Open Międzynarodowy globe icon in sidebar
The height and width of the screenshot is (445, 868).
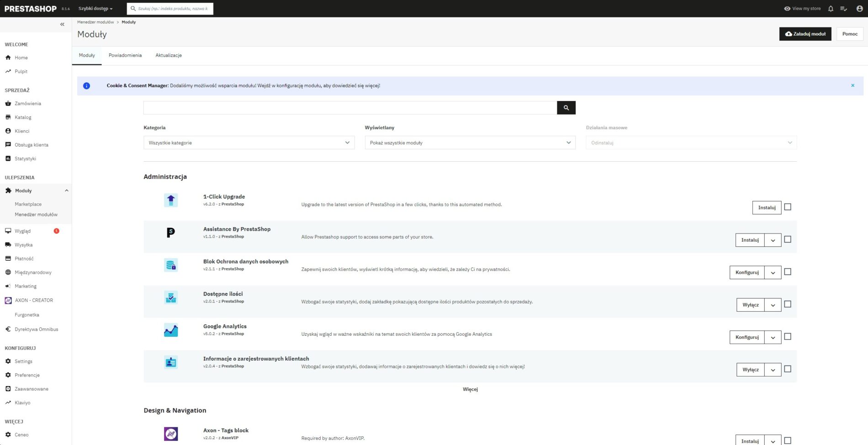pyautogui.click(x=8, y=272)
